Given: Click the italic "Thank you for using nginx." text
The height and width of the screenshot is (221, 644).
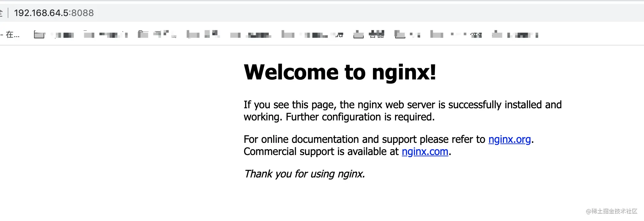Looking at the screenshot, I should point(304,174).
